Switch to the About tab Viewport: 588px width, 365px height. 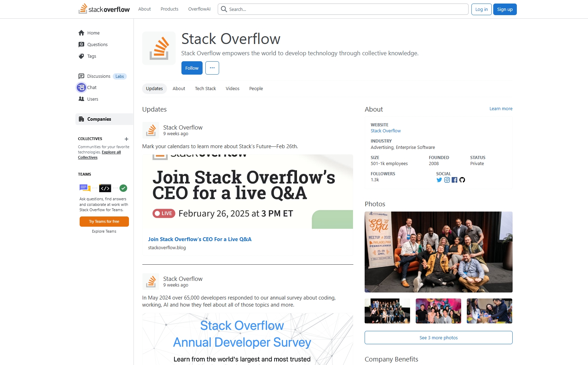coord(179,88)
